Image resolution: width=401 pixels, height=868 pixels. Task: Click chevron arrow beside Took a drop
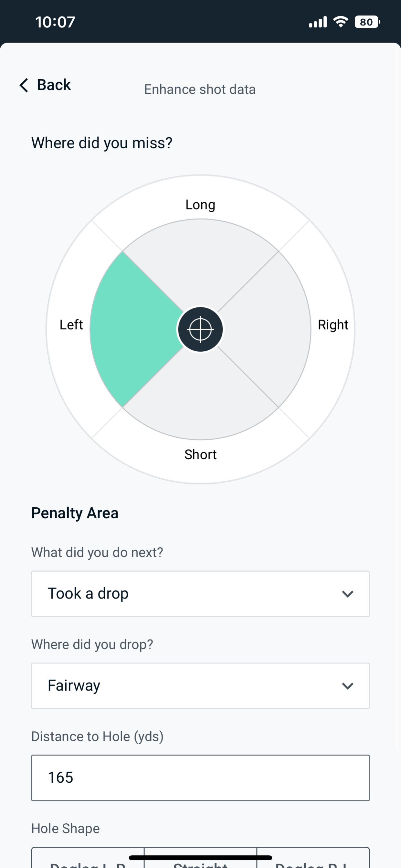click(347, 594)
